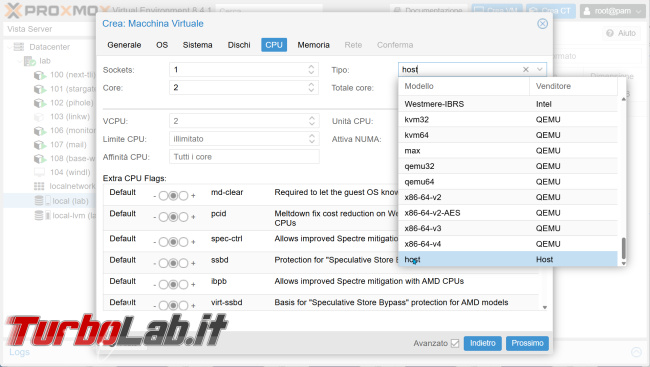Select VM 106 (monitor) icon

point(40,131)
